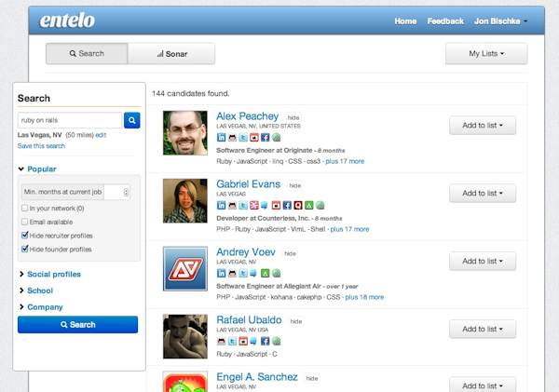The height and width of the screenshot is (392, 559).
Task: Click Gabriel Evans's green triangle icon
Action: (309, 205)
